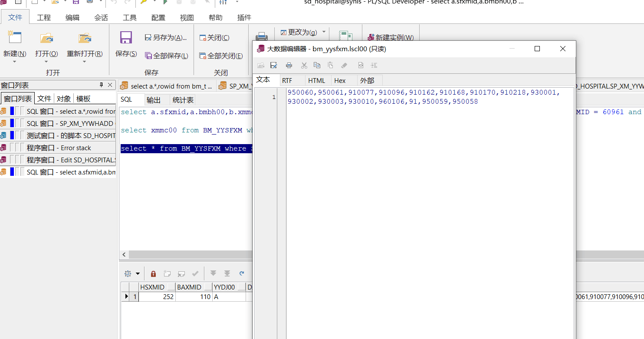
Task: Click the paste icon in large data editor
Action: click(x=331, y=66)
